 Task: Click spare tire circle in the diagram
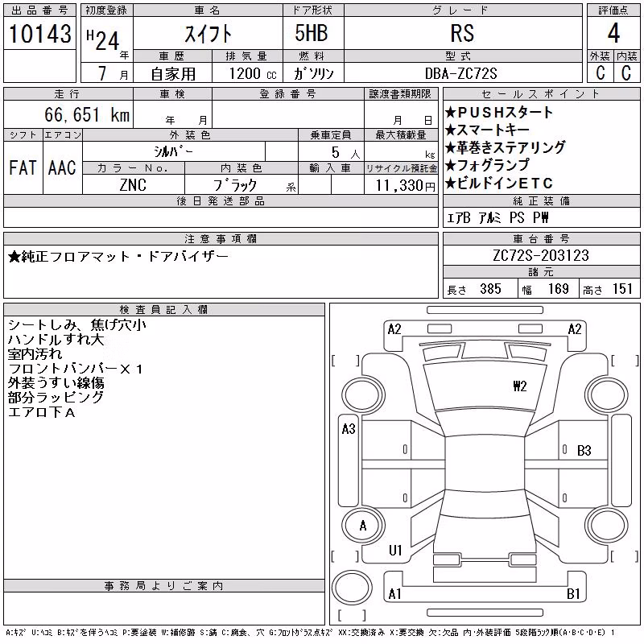point(352,587)
